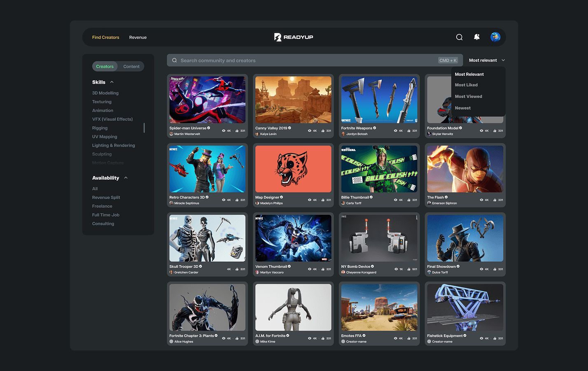Open notifications bell icon
The height and width of the screenshot is (371, 588).
(x=477, y=37)
